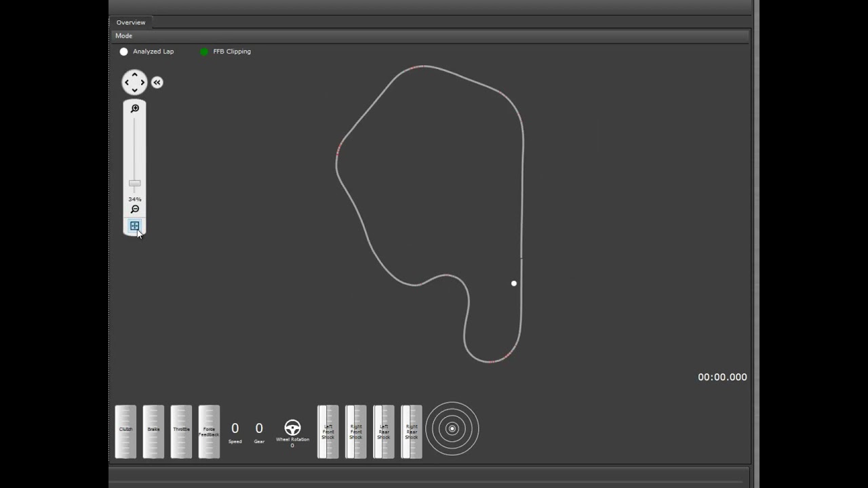Viewport: 868px width, 488px height.
Task: Click the white car position dot on track
Action: (x=514, y=283)
